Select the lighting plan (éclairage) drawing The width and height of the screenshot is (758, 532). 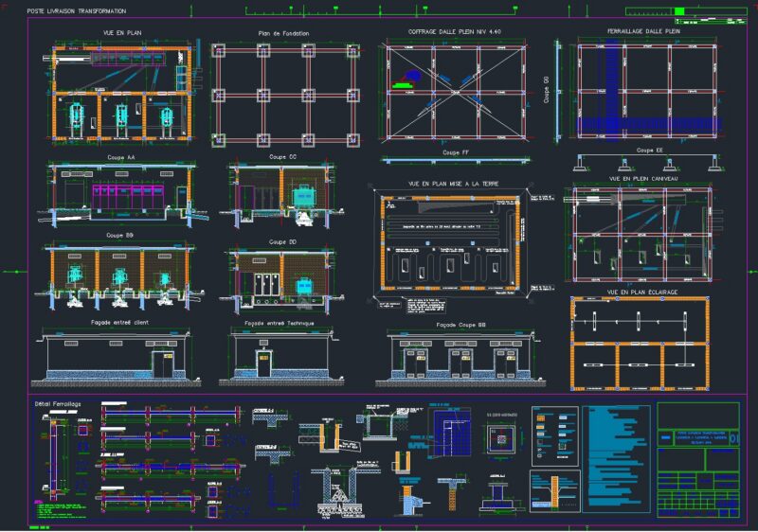[x=641, y=344]
